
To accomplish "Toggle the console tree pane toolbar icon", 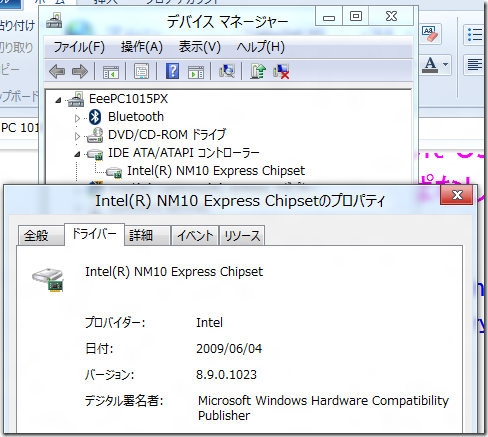I will (x=111, y=71).
